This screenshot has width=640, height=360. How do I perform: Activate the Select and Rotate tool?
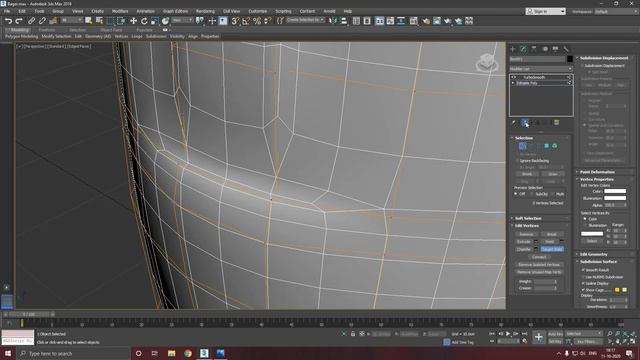coord(144,21)
